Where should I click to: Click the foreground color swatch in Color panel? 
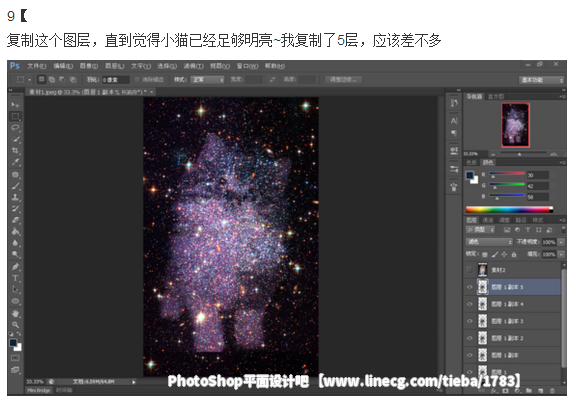point(469,175)
